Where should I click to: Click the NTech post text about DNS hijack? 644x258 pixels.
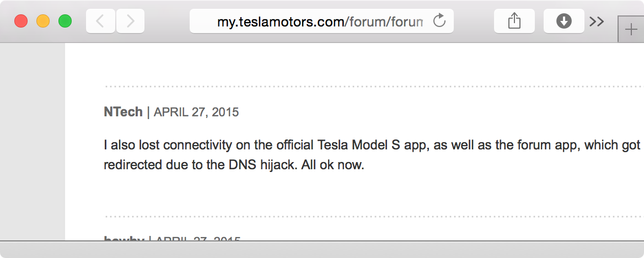pos(372,155)
